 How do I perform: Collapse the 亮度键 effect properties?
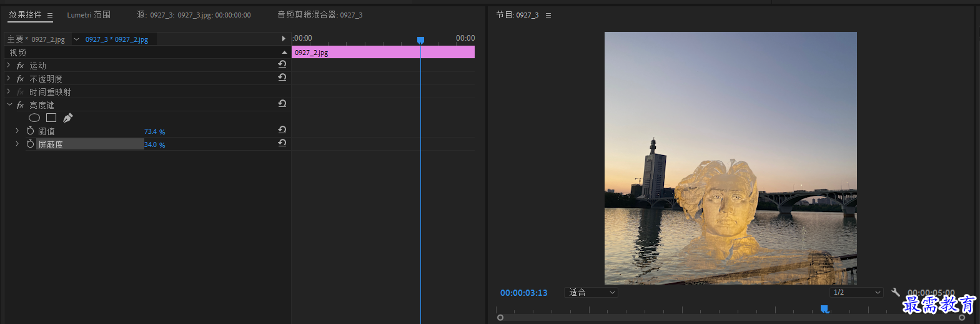pos(9,104)
